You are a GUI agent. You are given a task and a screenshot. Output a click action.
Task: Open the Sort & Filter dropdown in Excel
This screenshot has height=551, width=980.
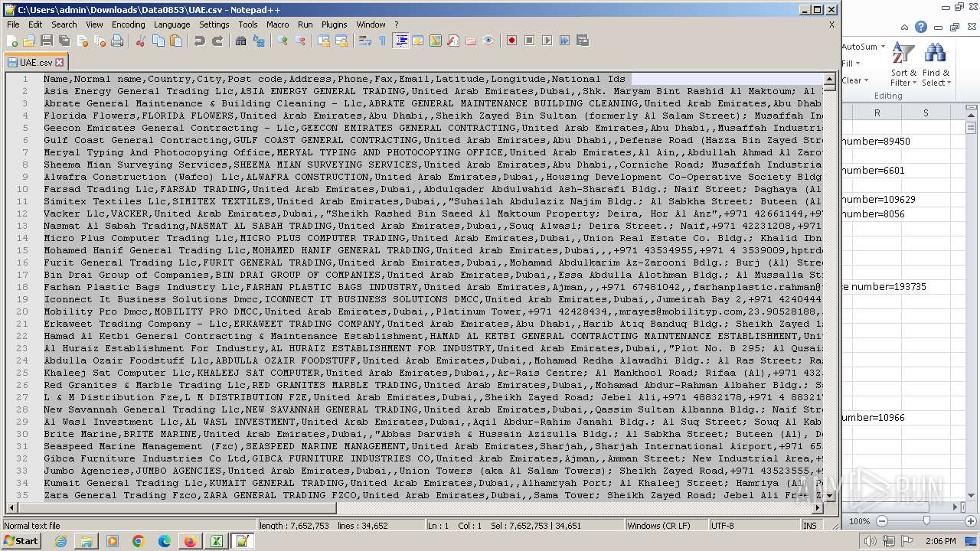coord(903,66)
